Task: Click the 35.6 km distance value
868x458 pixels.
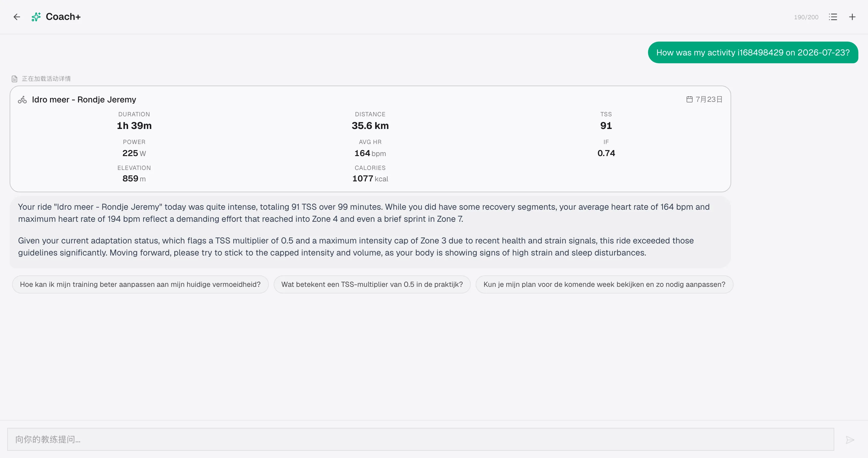Action: pos(370,126)
